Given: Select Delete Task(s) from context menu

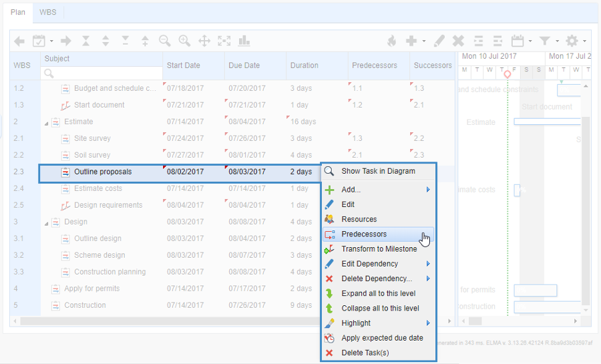Looking at the screenshot, I should [x=365, y=353].
